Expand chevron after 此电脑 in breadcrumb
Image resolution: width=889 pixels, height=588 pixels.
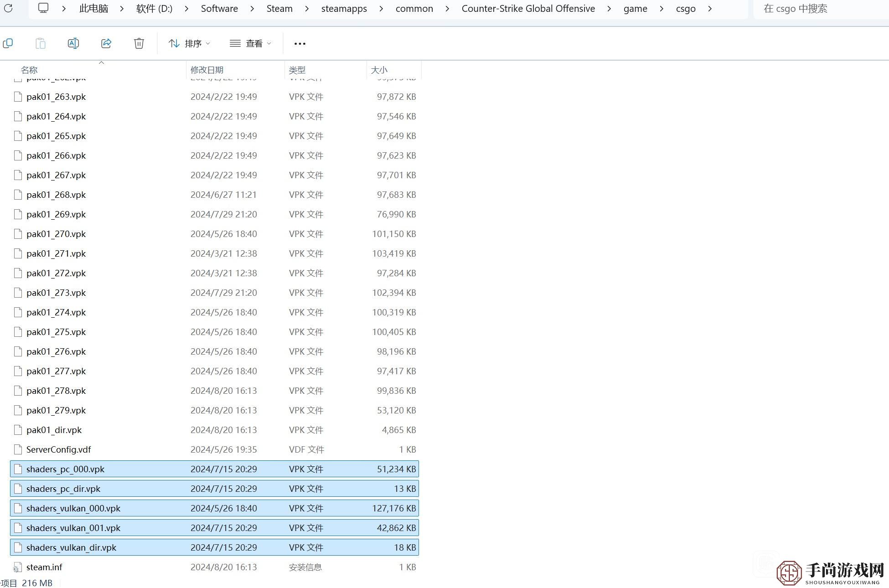pyautogui.click(x=122, y=9)
